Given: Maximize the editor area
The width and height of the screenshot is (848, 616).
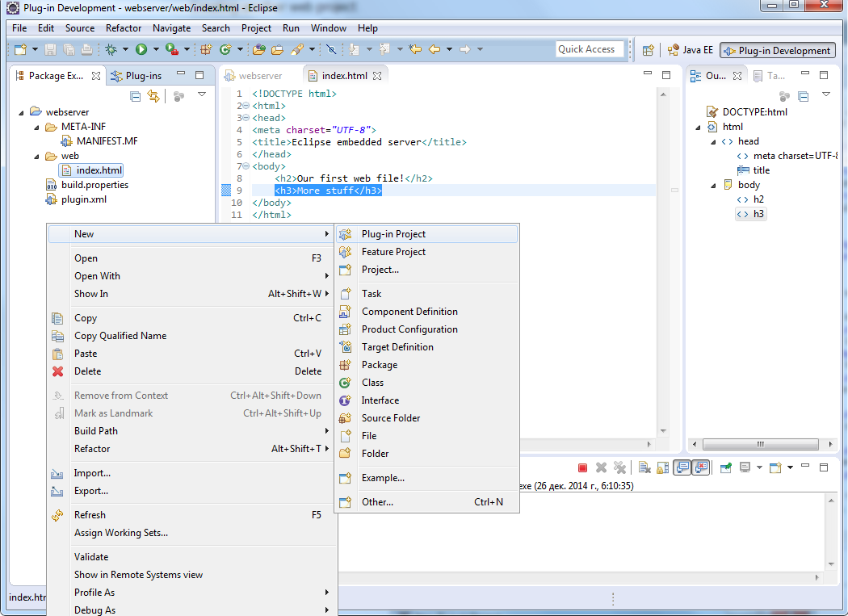Looking at the screenshot, I should [666, 75].
